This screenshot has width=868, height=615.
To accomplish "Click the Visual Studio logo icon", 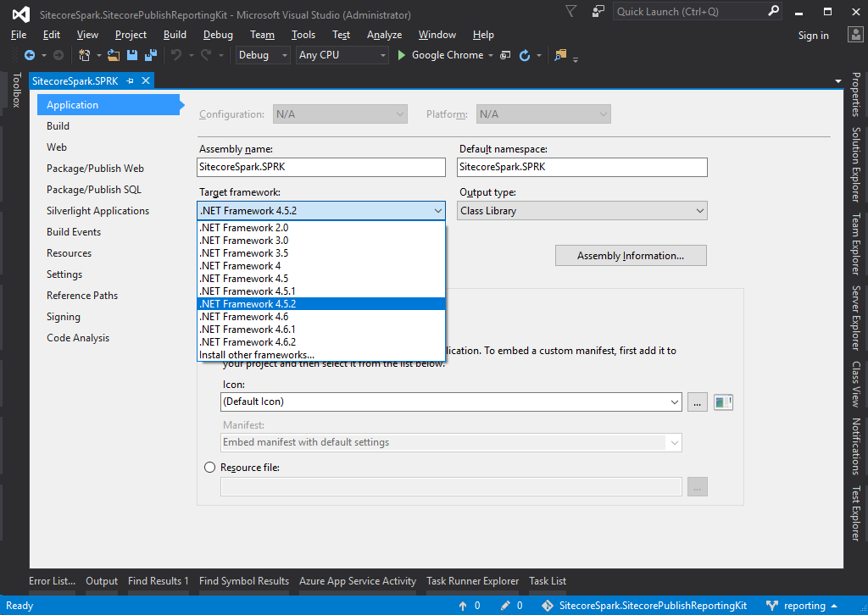I will tap(21, 14).
